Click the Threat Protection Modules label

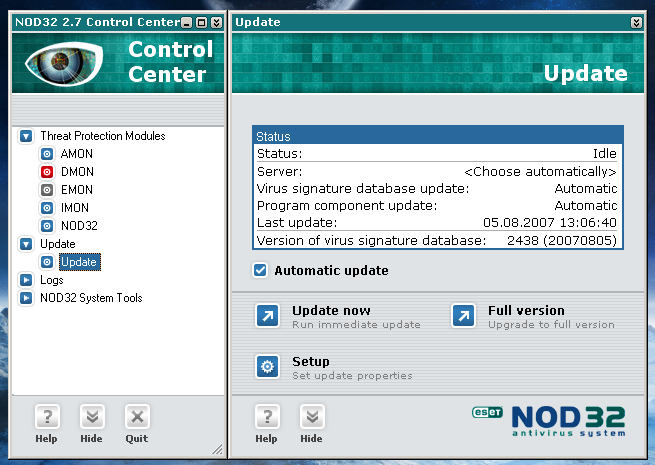click(x=103, y=136)
